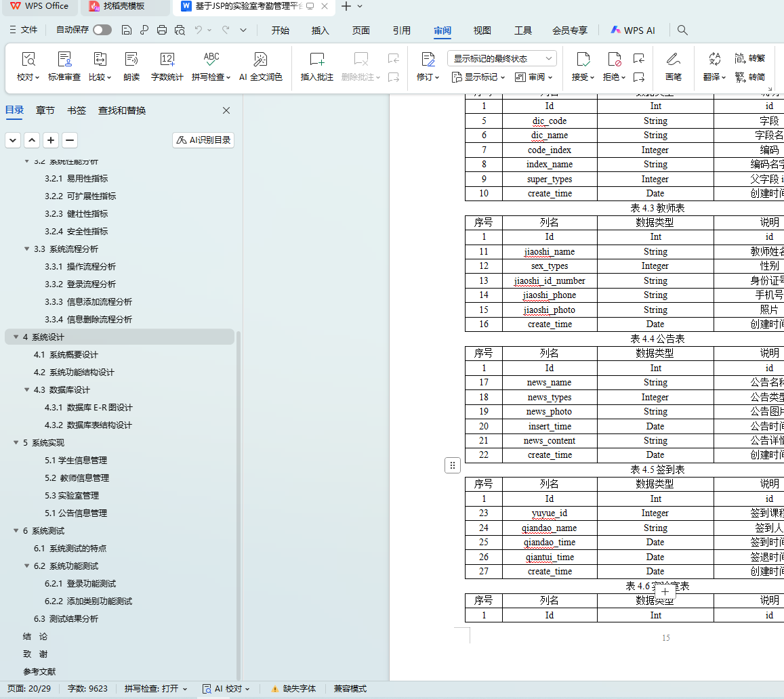Switch to the 引用 ribbon tab
Viewport: 784px width, 699px height.
pos(402,30)
